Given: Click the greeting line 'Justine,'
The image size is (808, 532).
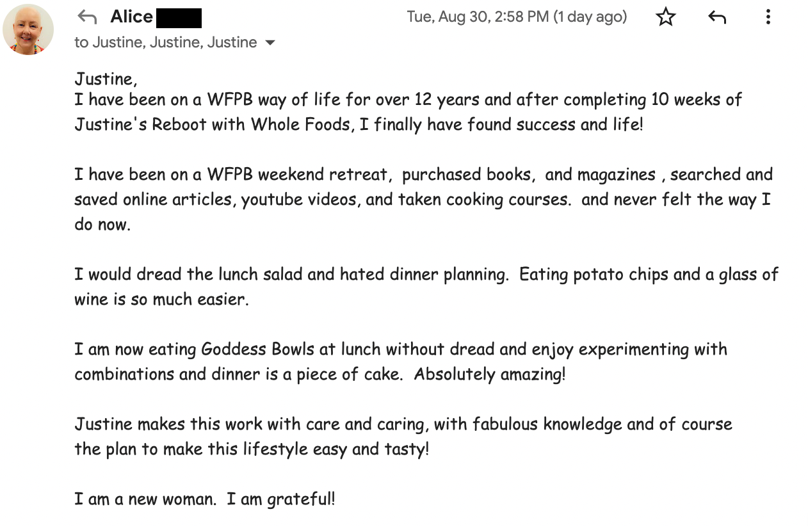Looking at the screenshot, I should point(106,79).
